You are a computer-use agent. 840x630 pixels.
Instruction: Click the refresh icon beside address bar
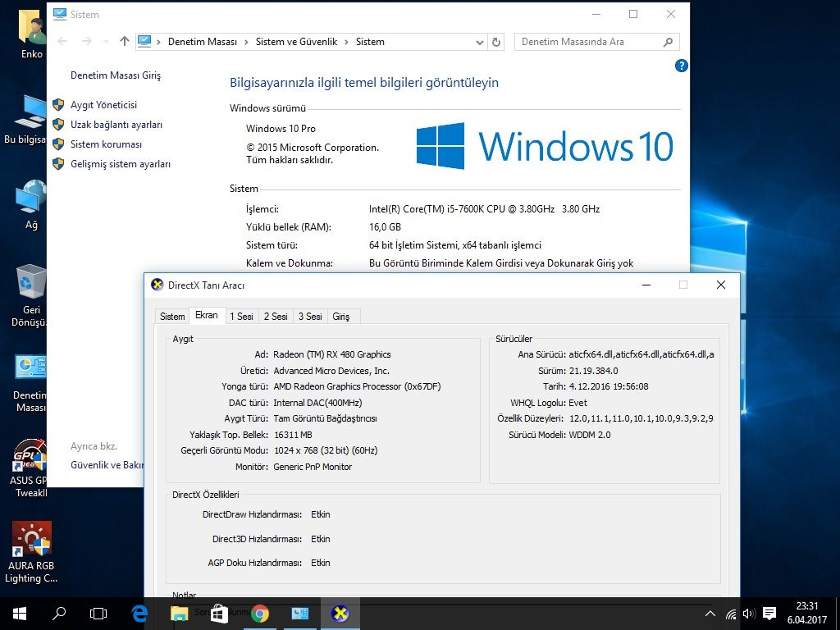496,42
